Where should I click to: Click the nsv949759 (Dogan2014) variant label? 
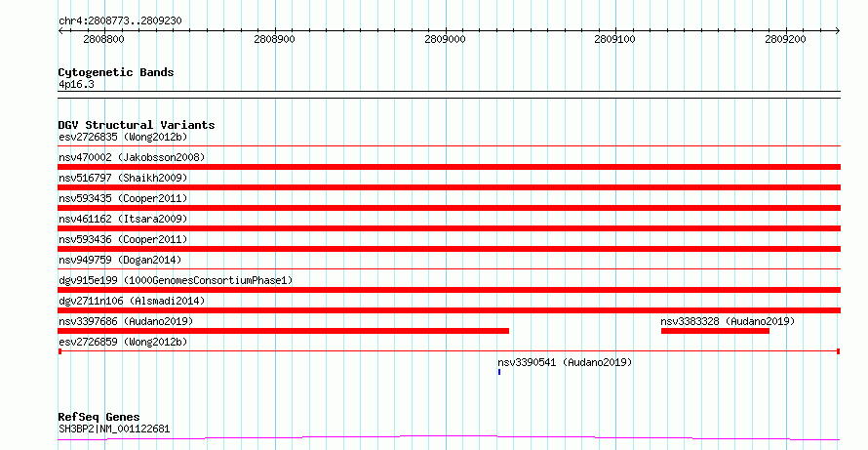[x=120, y=260]
